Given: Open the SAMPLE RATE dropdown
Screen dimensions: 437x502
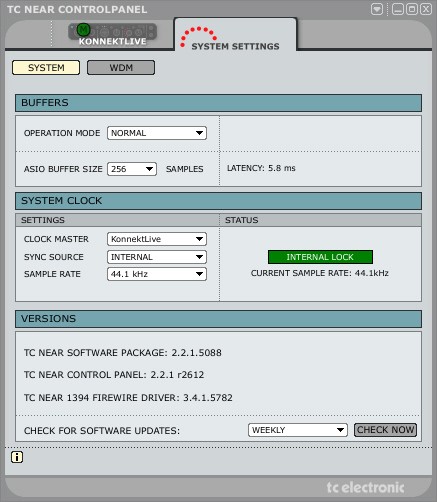Looking at the screenshot, I should (157, 274).
